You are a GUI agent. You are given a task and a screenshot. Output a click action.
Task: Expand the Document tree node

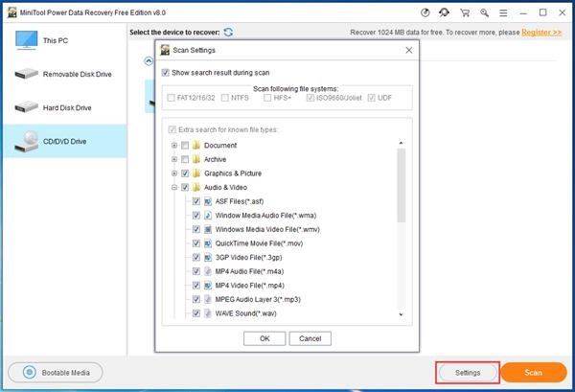[x=174, y=146]
